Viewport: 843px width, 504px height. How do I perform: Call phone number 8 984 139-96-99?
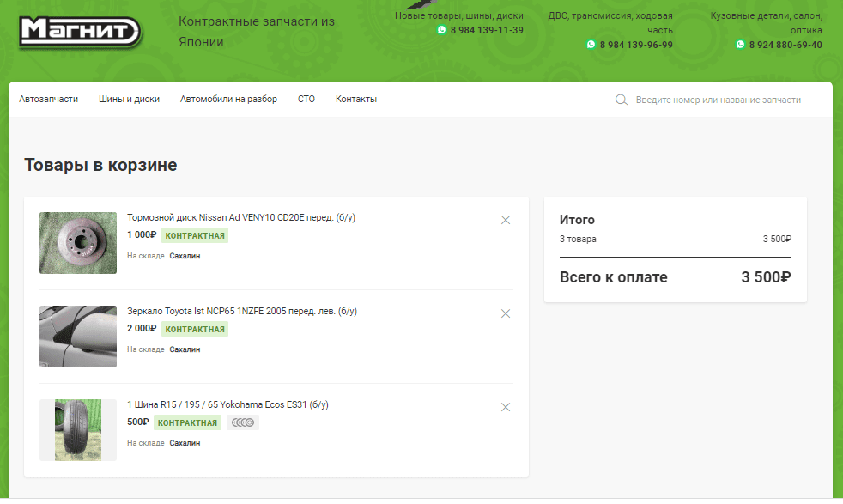point(636,45)
